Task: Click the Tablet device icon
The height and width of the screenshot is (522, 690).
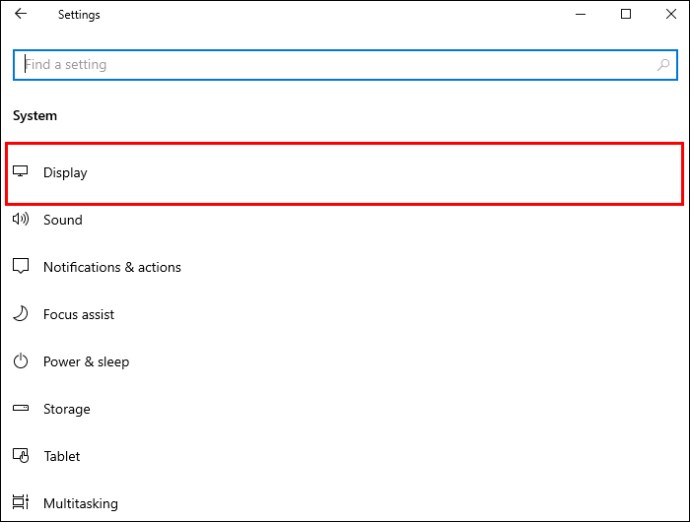Action: [x=21, y=456]
